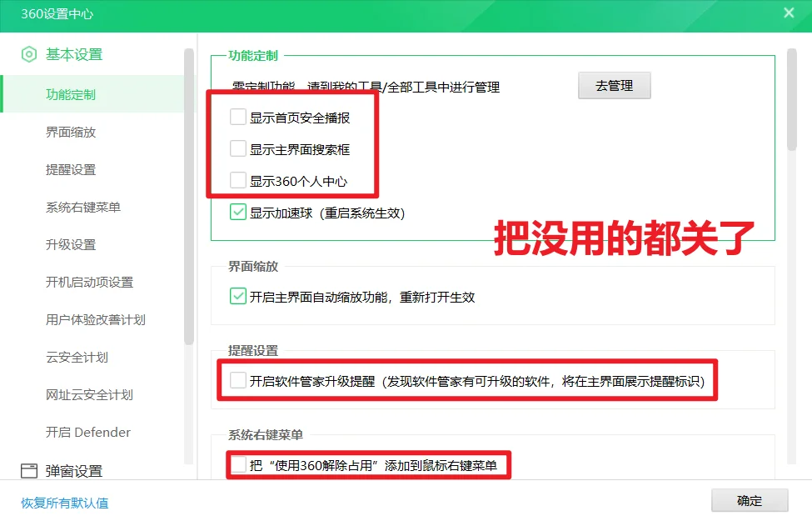Click the 弹窗设置 window icon
Viewport: 812px width, 521px height.
pos(29,471)
